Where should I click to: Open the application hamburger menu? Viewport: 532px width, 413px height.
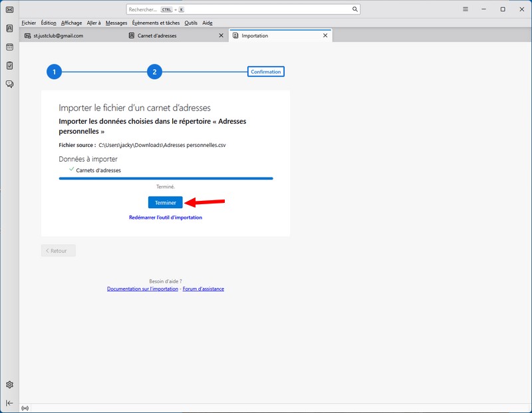(x=464, y=9)
